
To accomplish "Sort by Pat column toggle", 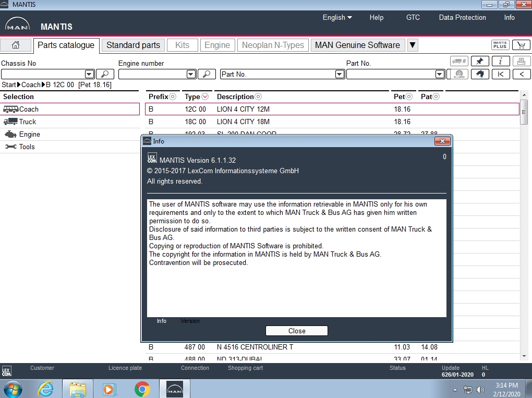I will (437, 97).
